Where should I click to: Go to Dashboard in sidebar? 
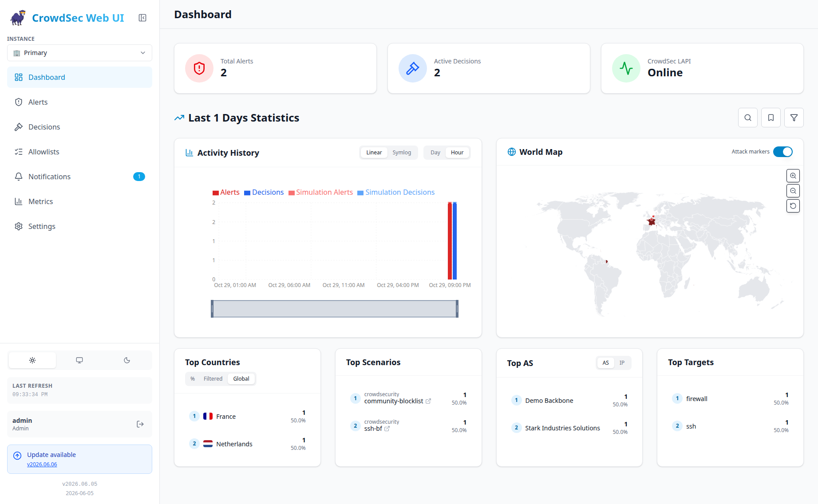click(x=79, y=77)
